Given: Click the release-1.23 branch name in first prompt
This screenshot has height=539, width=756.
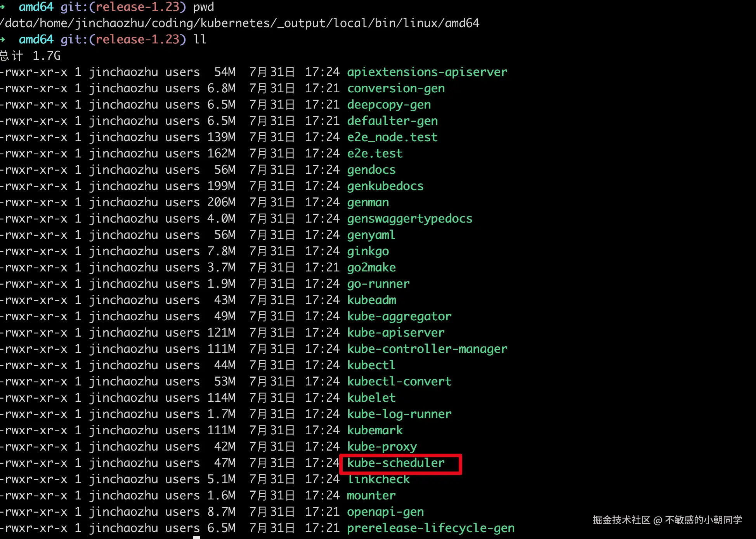Looking at the screenshot, I should [137, 7].
